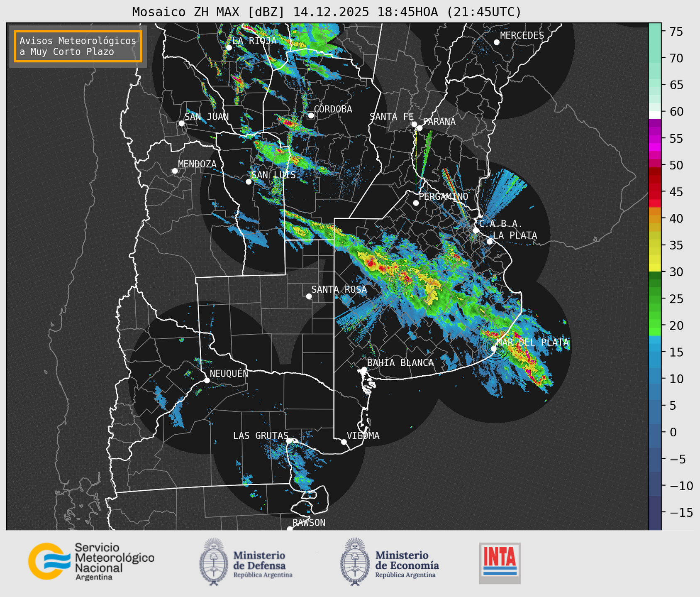Select the SANTA ROSA city marker
700x597 pixels.
309,296
